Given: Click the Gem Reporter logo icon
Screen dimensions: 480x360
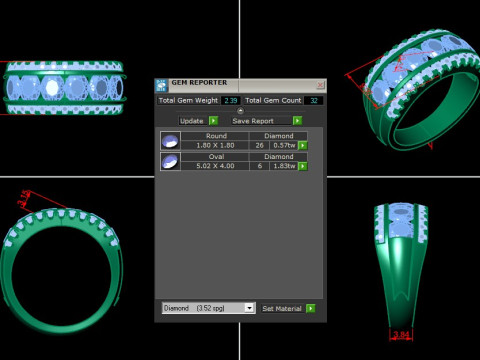Looking at the screenshot, I should point(162,86).
